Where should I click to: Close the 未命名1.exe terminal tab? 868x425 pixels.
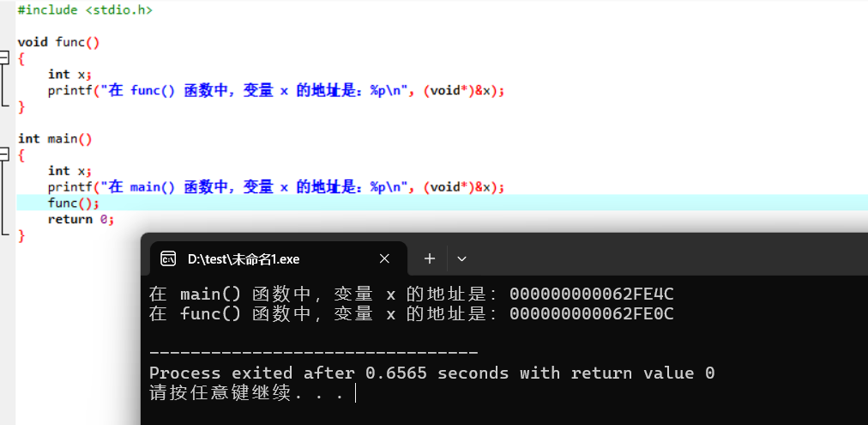(x=384, y=258)
